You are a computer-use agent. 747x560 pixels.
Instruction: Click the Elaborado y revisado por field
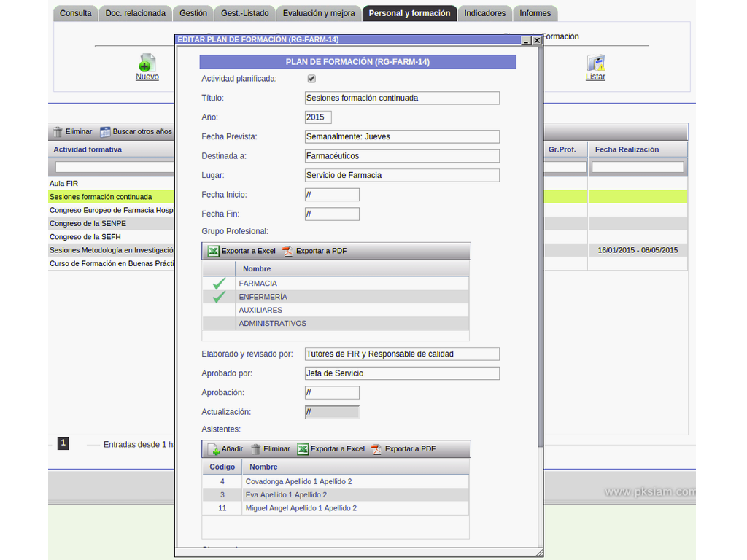click(402, 354)
